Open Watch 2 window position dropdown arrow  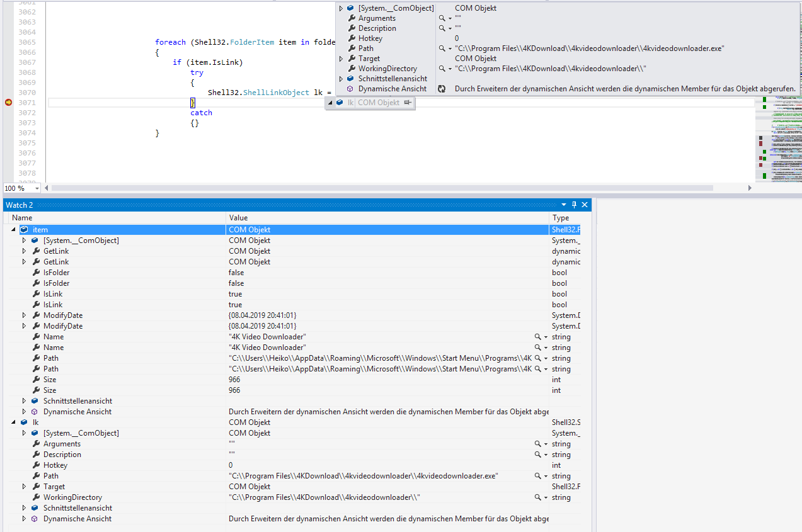coord(564,205)
